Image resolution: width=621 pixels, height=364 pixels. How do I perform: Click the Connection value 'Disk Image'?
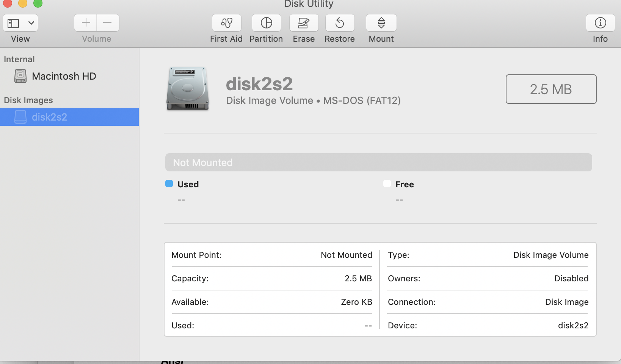pos(567,302)
